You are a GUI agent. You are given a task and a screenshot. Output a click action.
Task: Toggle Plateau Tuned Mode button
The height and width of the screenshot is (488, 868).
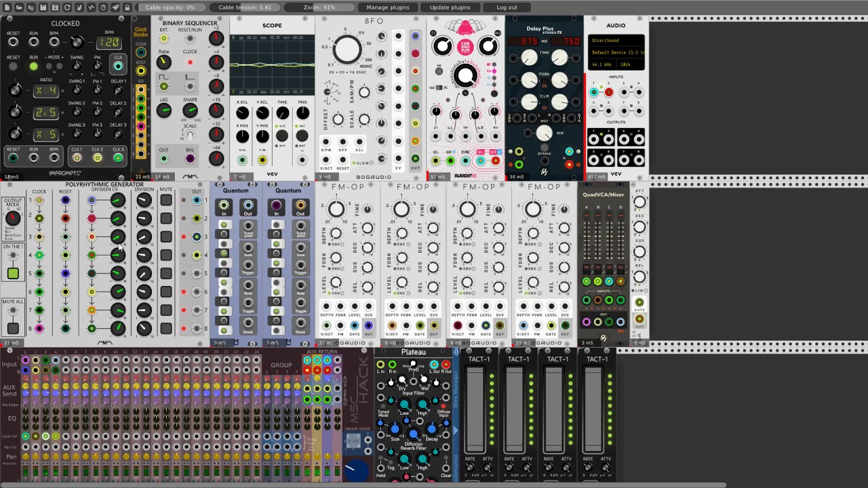pyautogui.click(x=383, y=406)
